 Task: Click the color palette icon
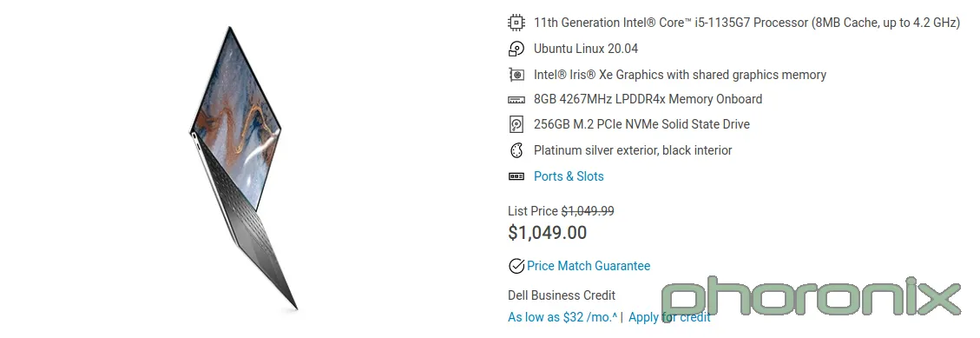click(516, 150)
